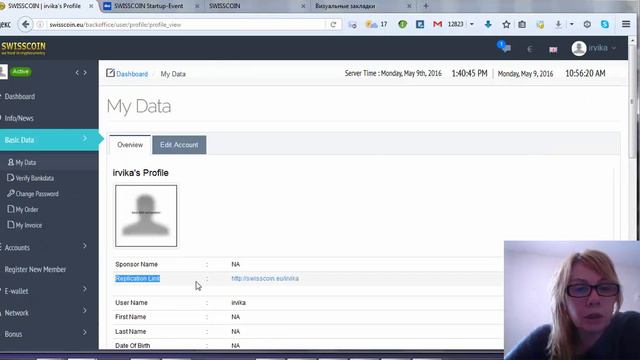This screenshot has height=360, width=640.
Task: Click the Sponsor Name label
Action: 136,264
